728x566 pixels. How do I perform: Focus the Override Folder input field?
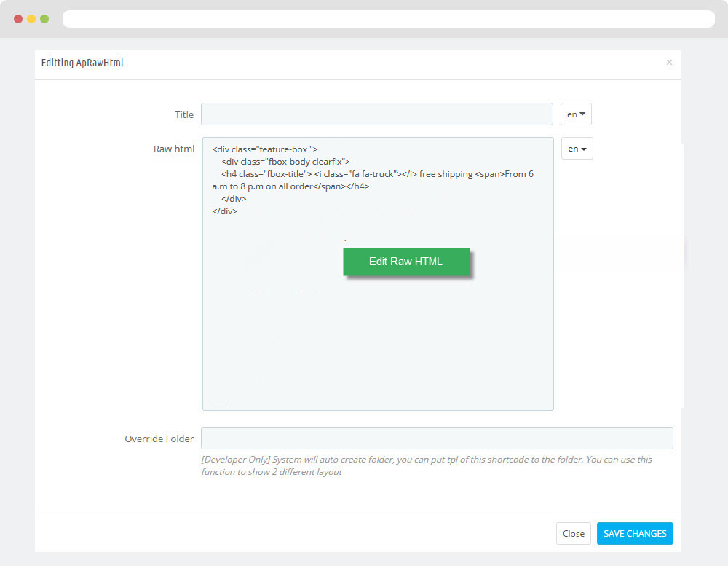click(x=437, y=439)
